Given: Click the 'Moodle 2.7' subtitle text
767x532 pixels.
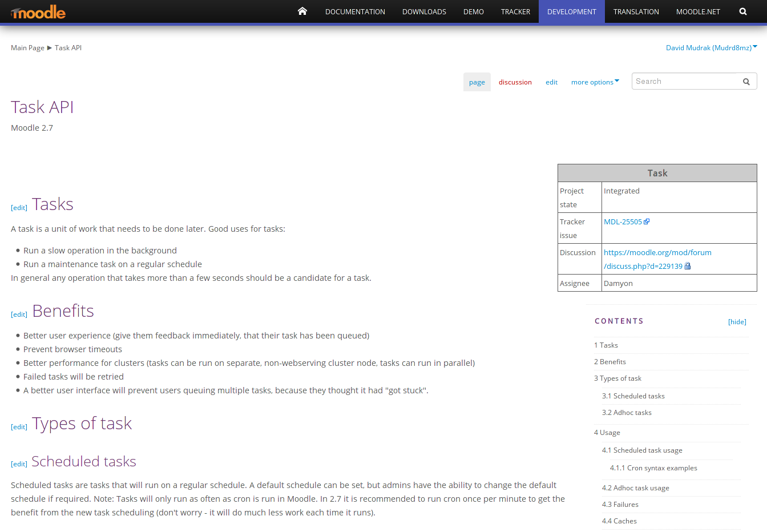Looking at the screenshot, I should click(32, 128).
